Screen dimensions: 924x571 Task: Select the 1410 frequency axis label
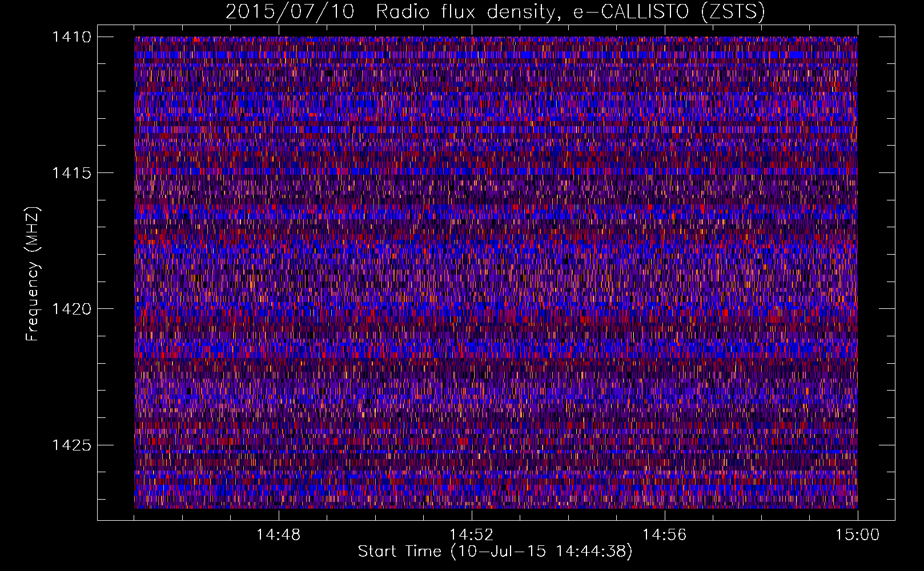point(71,37)
